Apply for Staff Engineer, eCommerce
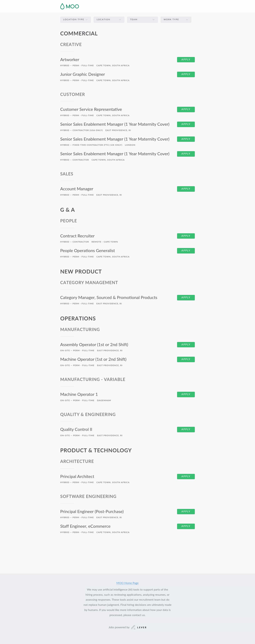 [x=186, y=526]
